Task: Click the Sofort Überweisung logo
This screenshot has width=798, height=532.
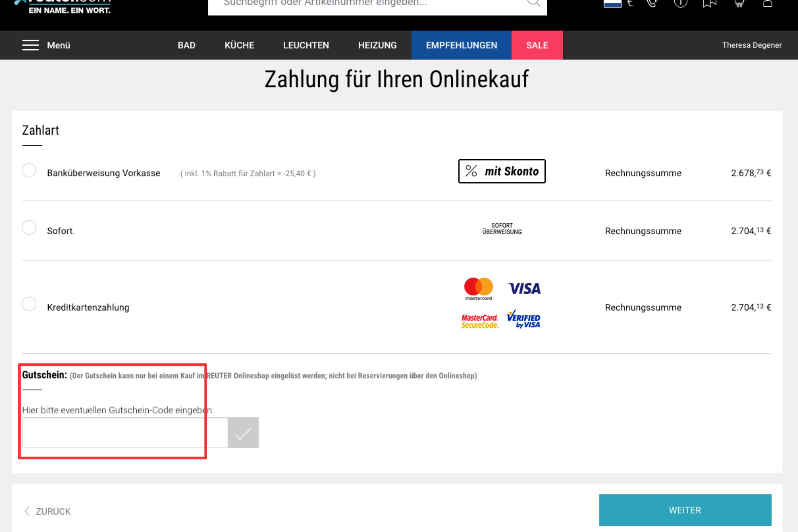Action: coord(502,229)
